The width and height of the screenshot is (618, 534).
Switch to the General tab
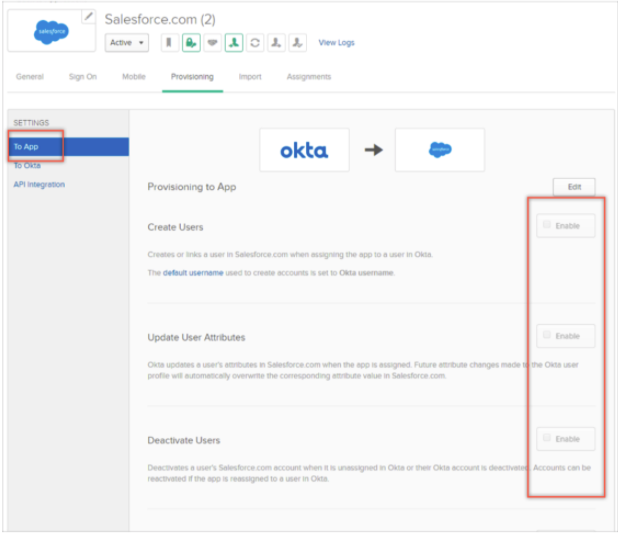click(30, 77)
